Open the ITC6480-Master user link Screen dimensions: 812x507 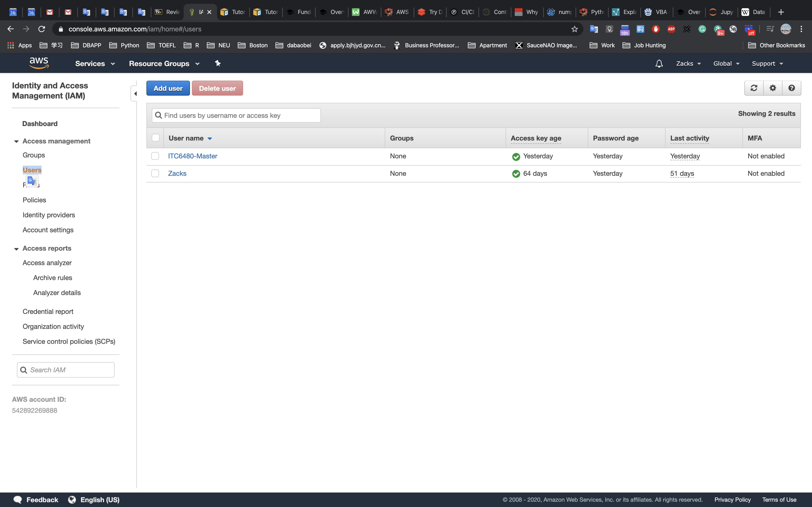[193, 156]
